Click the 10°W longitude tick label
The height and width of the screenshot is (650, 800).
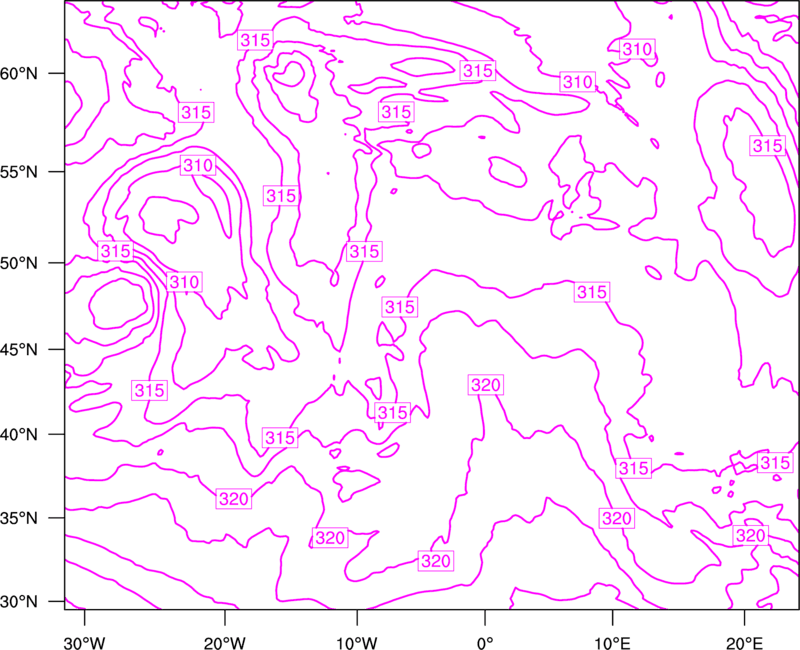(355, 642)
